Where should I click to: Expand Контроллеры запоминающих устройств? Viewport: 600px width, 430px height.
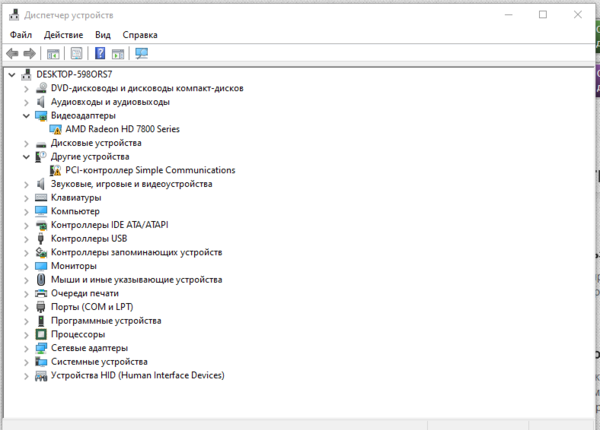click(x=26, y=253)
